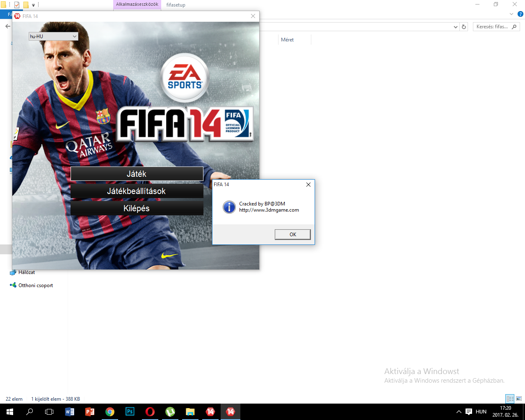This screenshot has height=420, width=525.
Task: Show hidden system tray icons
Action: pyautogui.click(x=459, y=412)
